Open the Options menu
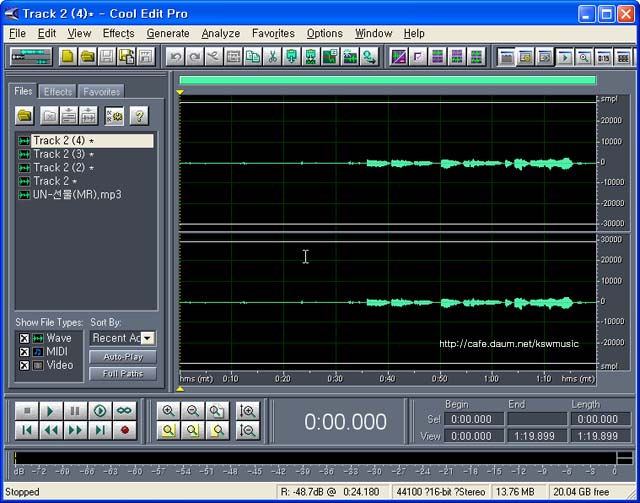640x503 pixels. pyautogui.click(x=324, y=33)
